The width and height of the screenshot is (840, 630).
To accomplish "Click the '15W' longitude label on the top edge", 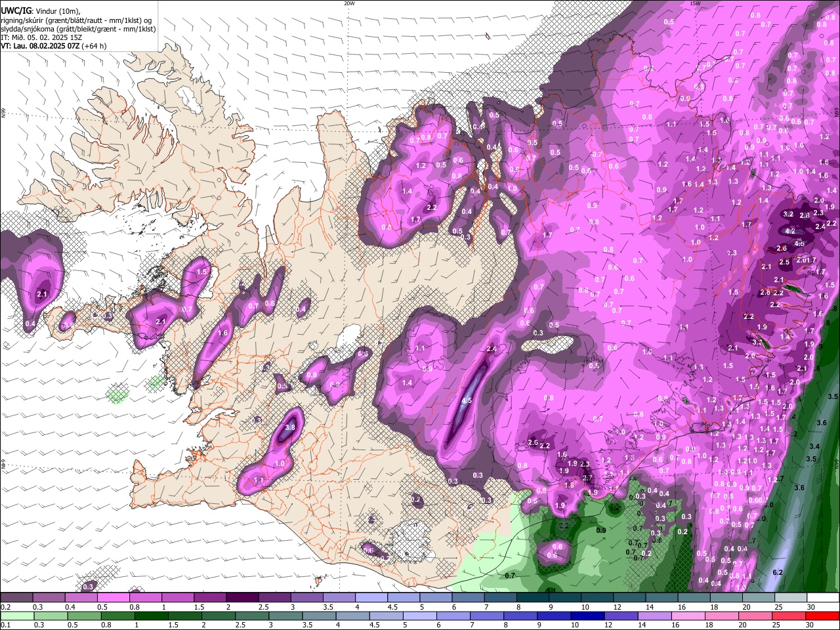I will click(695, 3).
